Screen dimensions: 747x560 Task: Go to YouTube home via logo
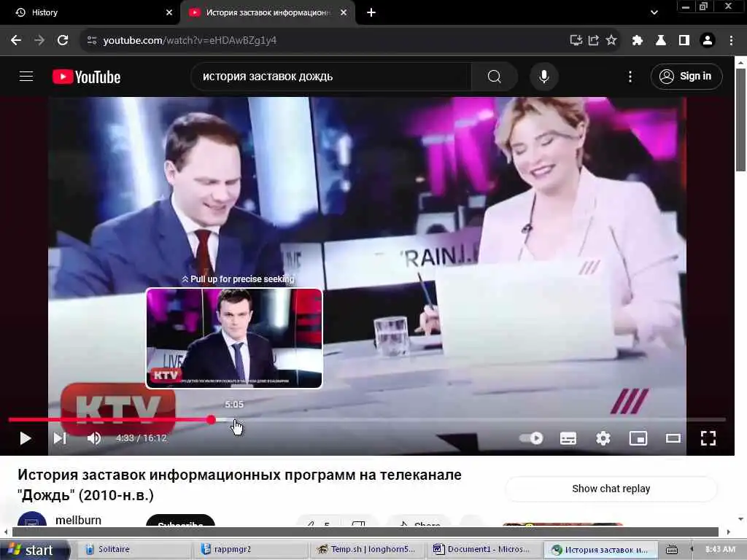[86, 77]
